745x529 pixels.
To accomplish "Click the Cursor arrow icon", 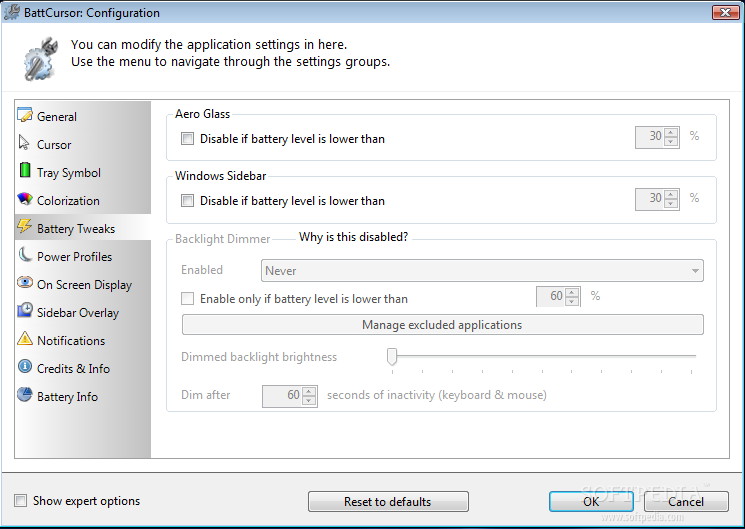I will (24, 143).
